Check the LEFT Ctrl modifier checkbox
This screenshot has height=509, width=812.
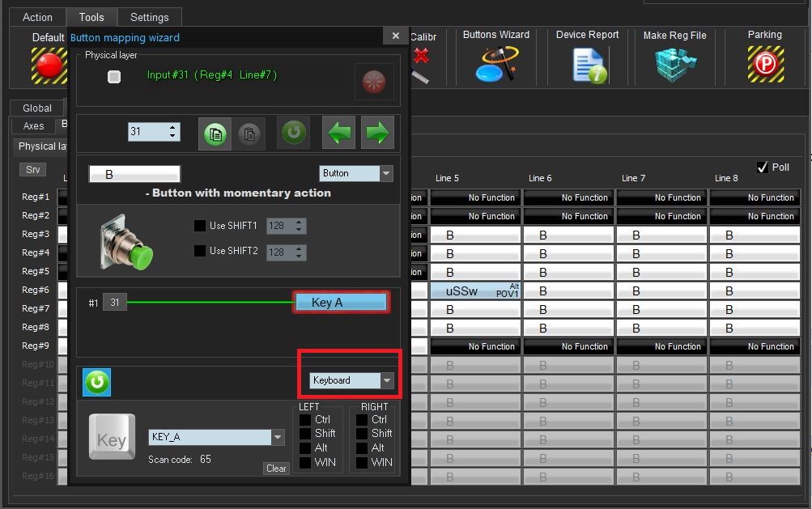pyautogui.click(x=305, y=420)
